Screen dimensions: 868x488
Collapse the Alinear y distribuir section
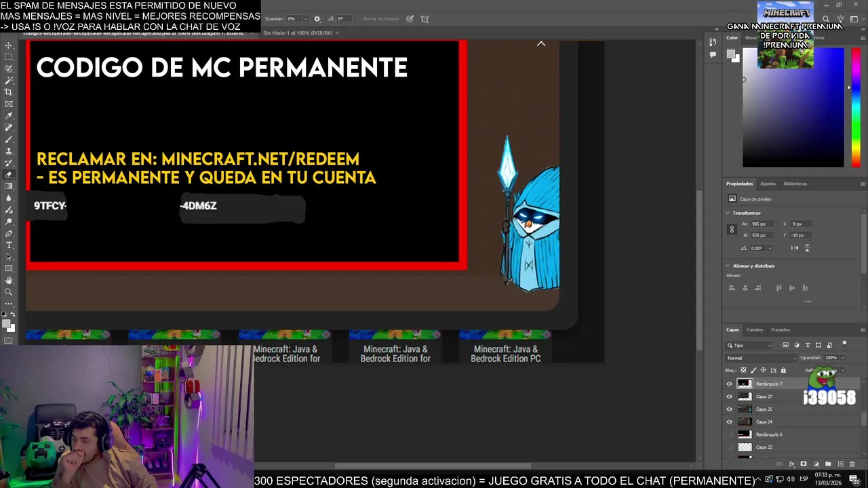pos(728,266)
